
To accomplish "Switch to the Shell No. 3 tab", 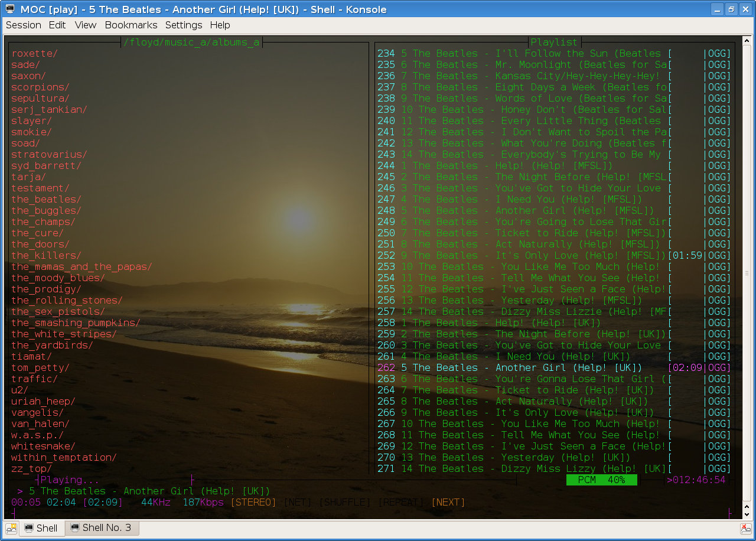I will (x=102, y=528).
